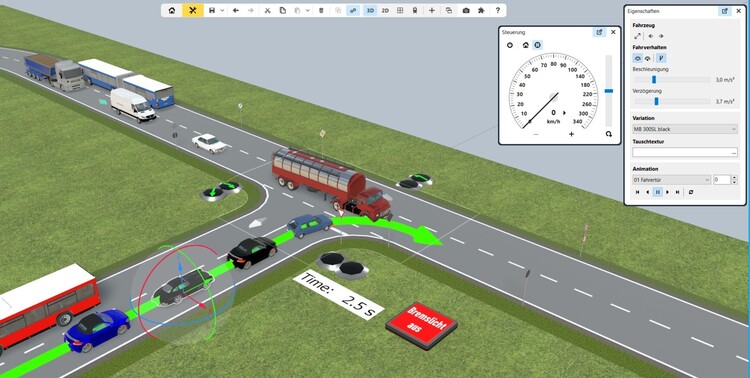The image size is (750, 378).
Task: Toggle animation loop button
Action: [x=691, y=192]
